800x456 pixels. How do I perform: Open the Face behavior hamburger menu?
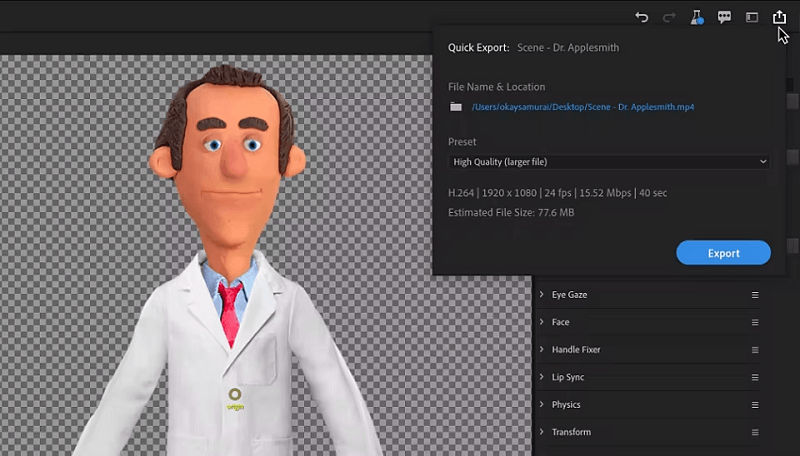755,322
